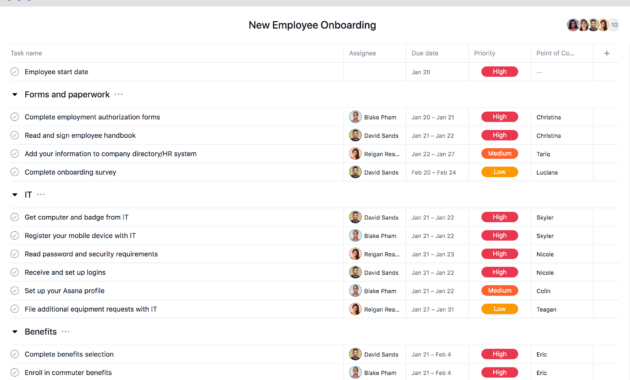630x380 pixels.
Task: Open Medium priority tag on Asana profile row
Action: pyautogui.click(x=499, y=290)
